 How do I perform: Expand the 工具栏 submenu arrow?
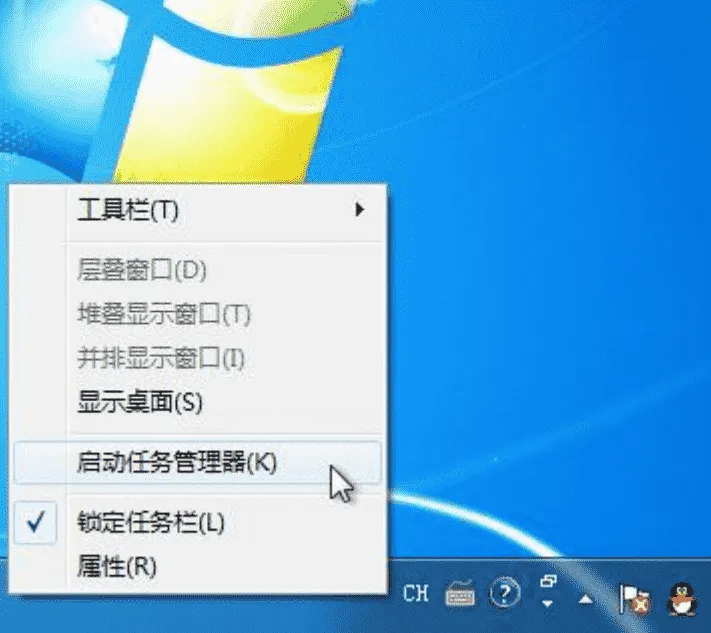click(x=360, y=209)
